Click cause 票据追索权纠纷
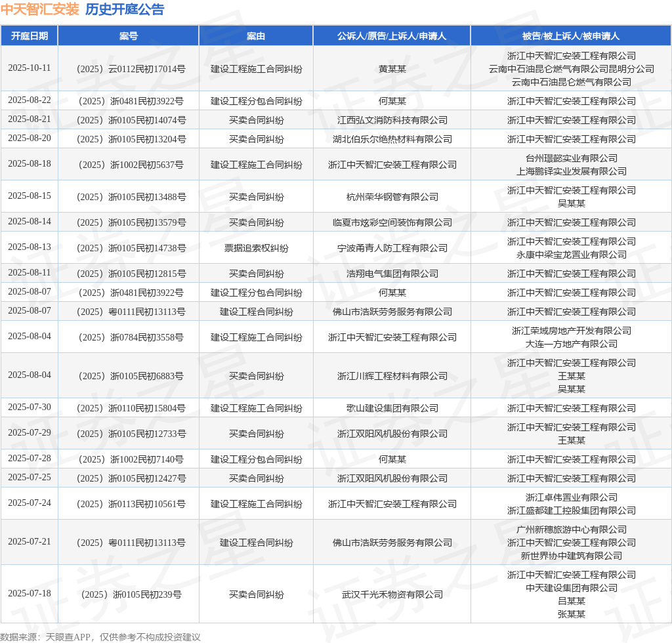The image size is (672, 643). tap(257, 249)
